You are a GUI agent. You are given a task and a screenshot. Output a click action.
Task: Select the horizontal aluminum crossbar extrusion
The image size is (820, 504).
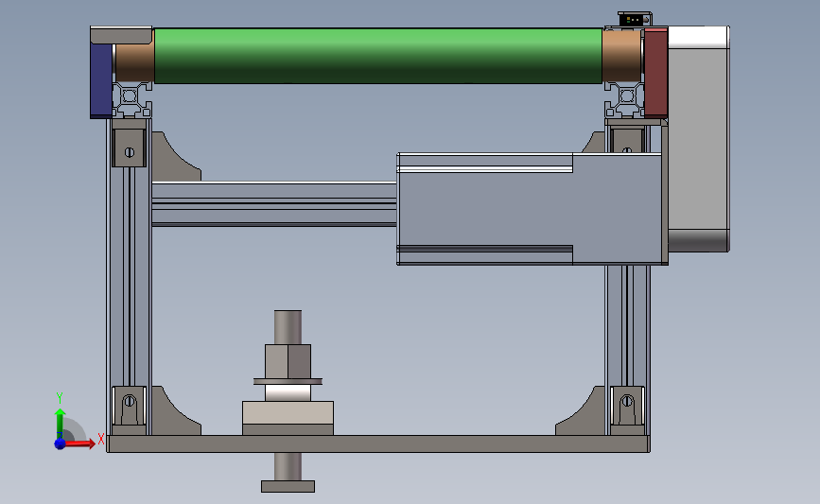(274, 204)
